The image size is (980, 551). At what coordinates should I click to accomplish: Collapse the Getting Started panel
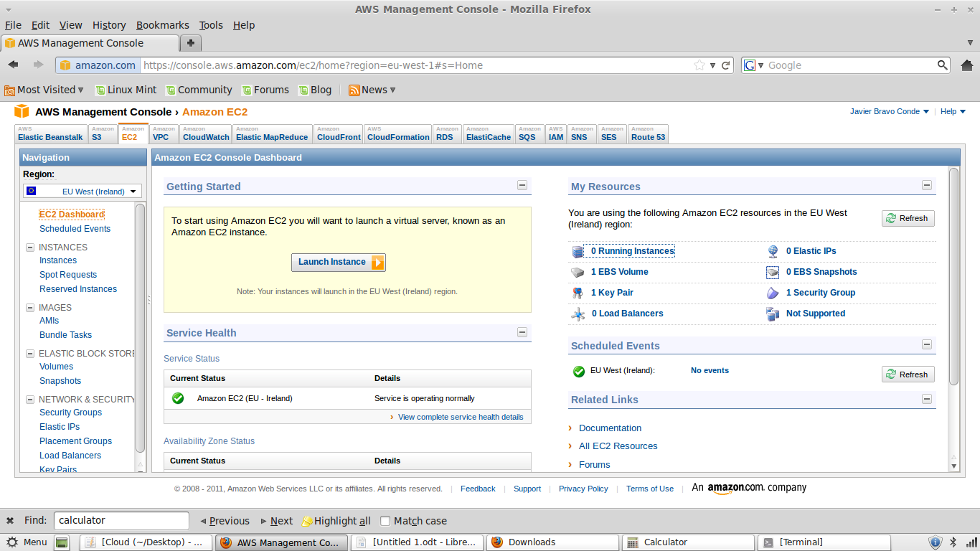[522, 185]
